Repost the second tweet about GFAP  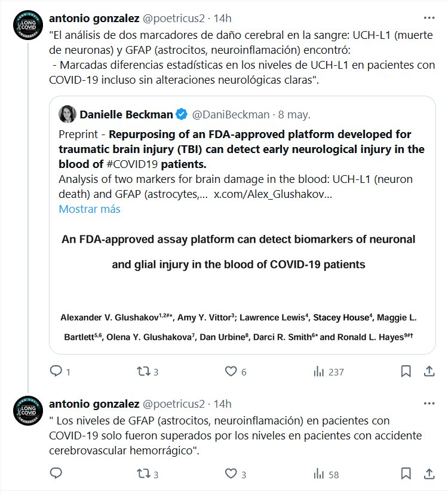(x=144, y=474)
